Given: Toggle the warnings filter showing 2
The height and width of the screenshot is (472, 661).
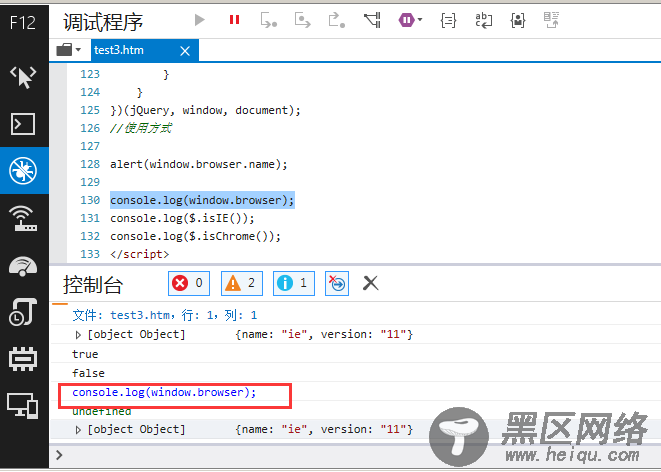Looking at the screenshot, I should 242,283.
